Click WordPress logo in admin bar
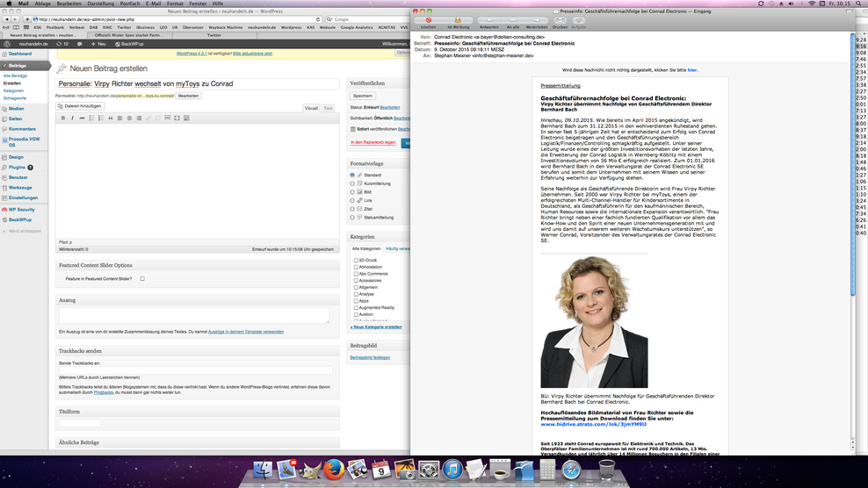868x488 pixels. (x=7, y=44)
